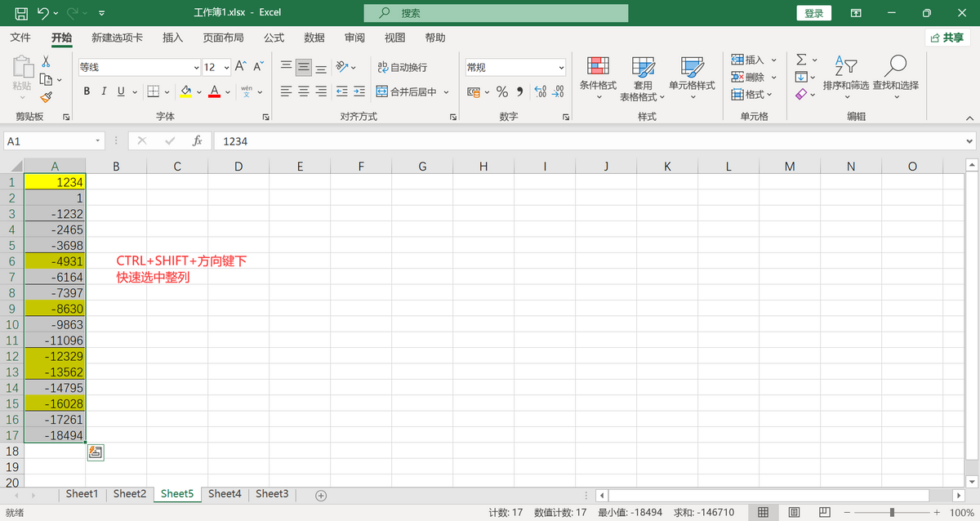This screenshot has height=521, width=980.
Task: Toggle middle vertical alignment
Action: [x=304, y=67]
